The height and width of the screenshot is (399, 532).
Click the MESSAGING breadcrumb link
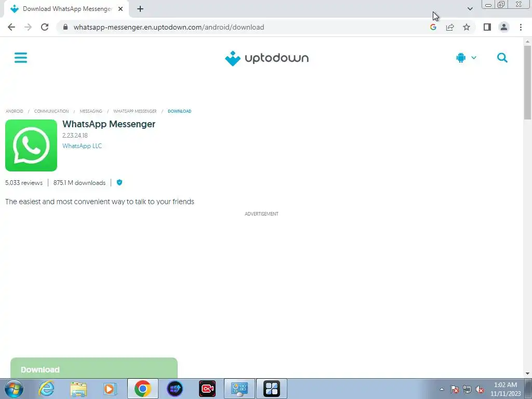[x=91, y=111]
